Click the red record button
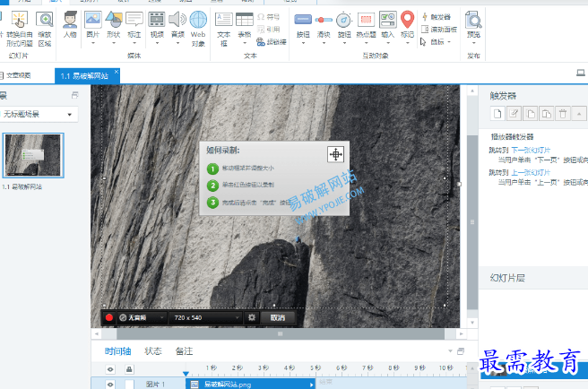This screenshot has height=389, width=588. 109,317
